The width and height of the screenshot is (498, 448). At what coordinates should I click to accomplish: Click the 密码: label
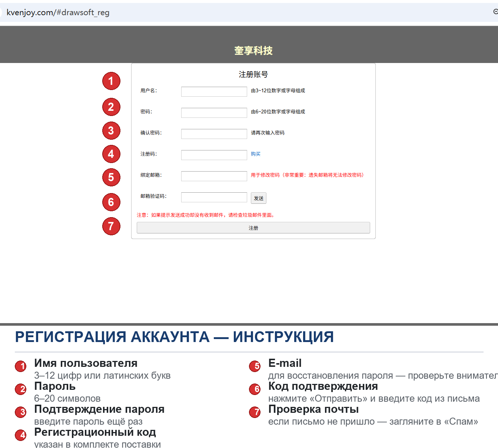tap(146, 112)
